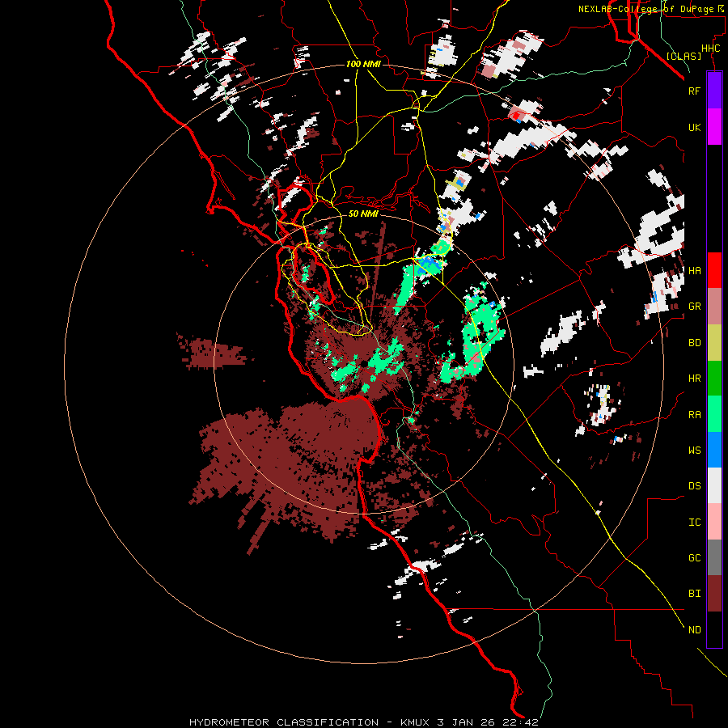
Task: Click the DS legend label
Action: point(694,485)
